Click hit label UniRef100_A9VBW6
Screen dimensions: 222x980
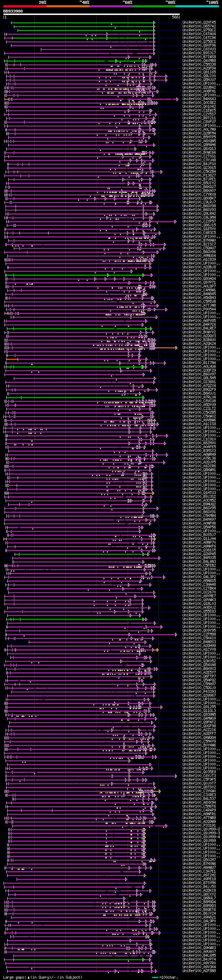199,420
